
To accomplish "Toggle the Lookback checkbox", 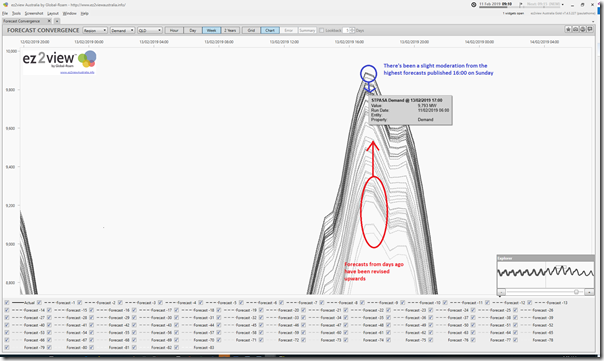I will click(322, 30).
